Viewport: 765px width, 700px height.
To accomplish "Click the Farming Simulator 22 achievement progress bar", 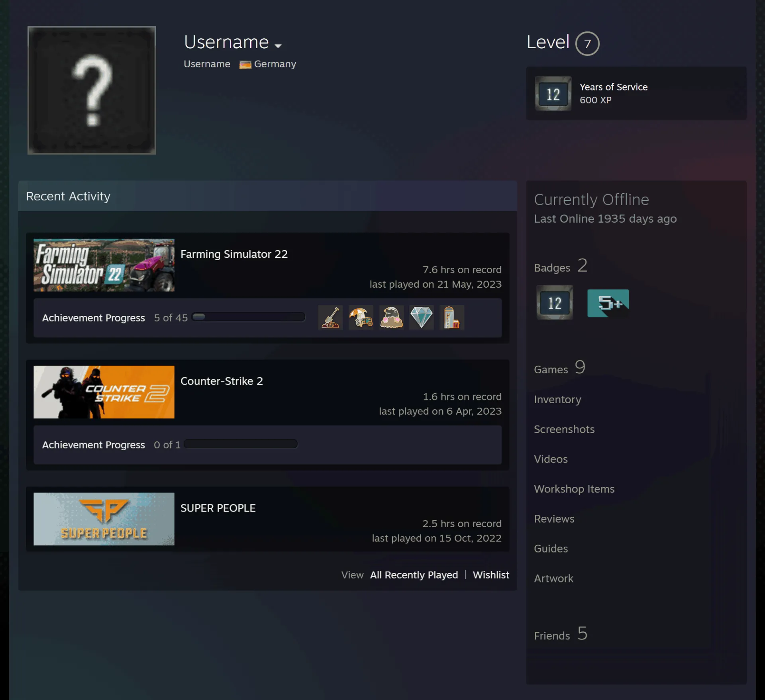I will [249, 317].
